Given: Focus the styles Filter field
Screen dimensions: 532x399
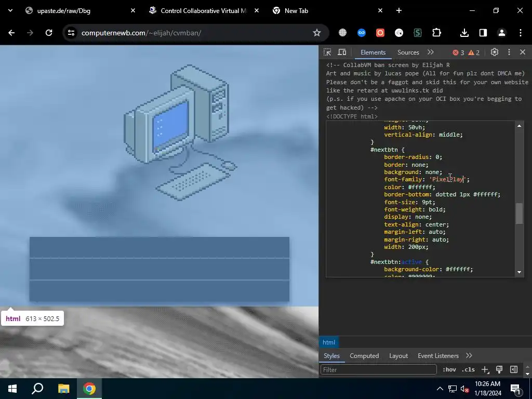Looking at the screenshot, I should pos(379,369).
